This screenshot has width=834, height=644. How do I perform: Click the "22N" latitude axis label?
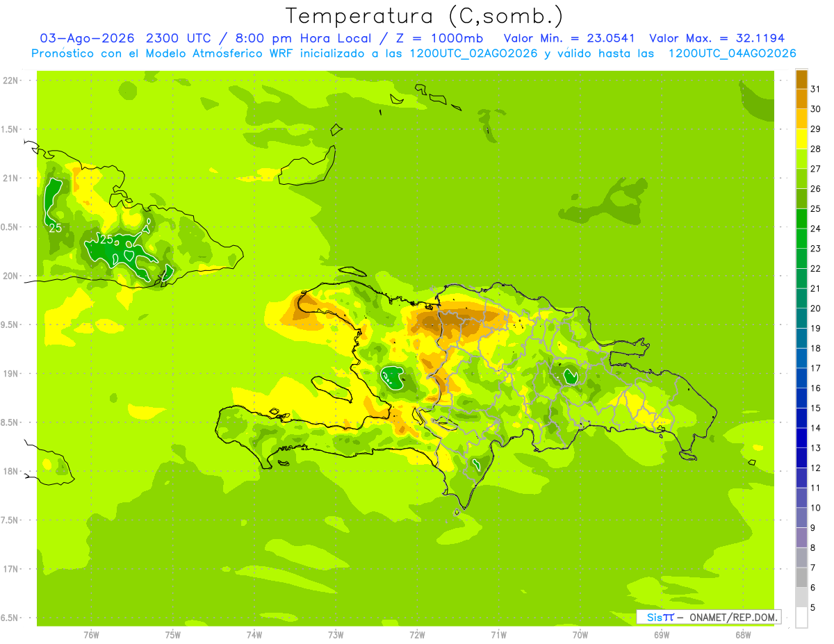(x=10, y=81)
